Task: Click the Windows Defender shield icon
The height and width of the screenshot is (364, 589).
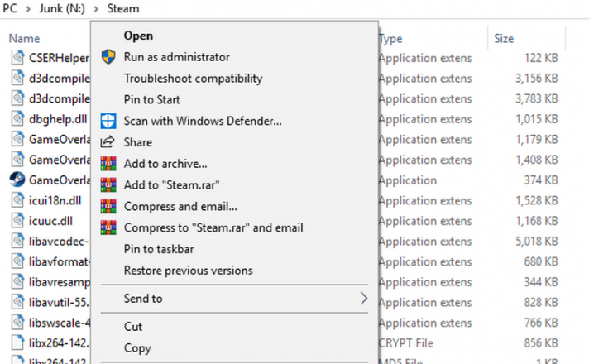Action: (108, 121)
